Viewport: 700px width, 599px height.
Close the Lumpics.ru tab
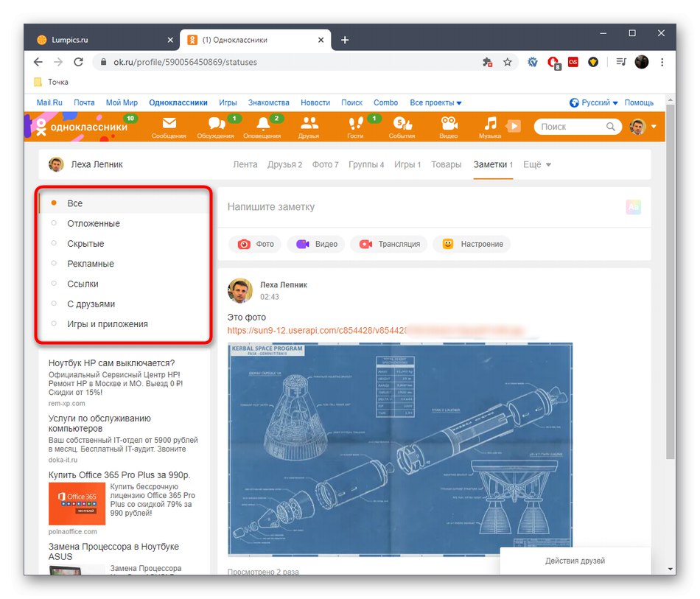pos(170,41)
